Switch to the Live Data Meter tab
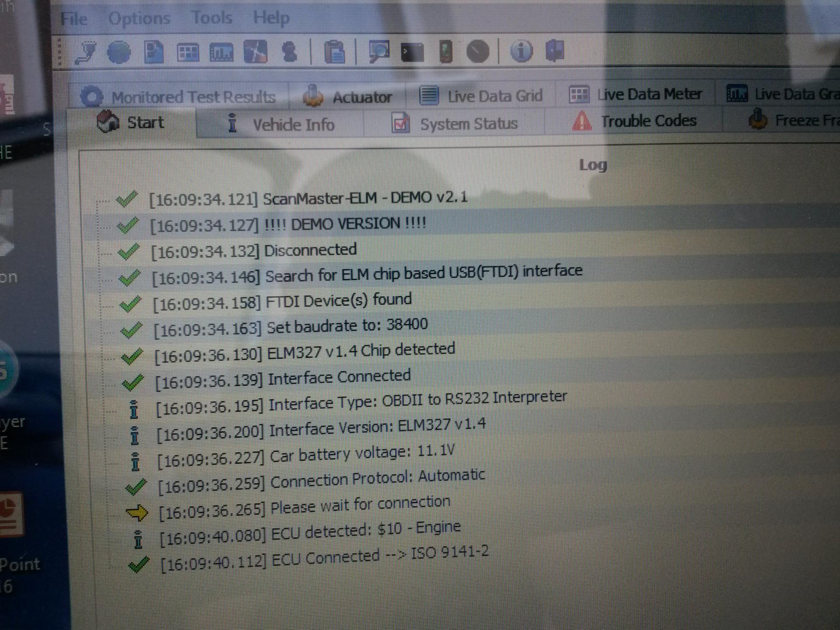This screenshot has width=840, height=630. pyautogui.click(x=635, y=94)
